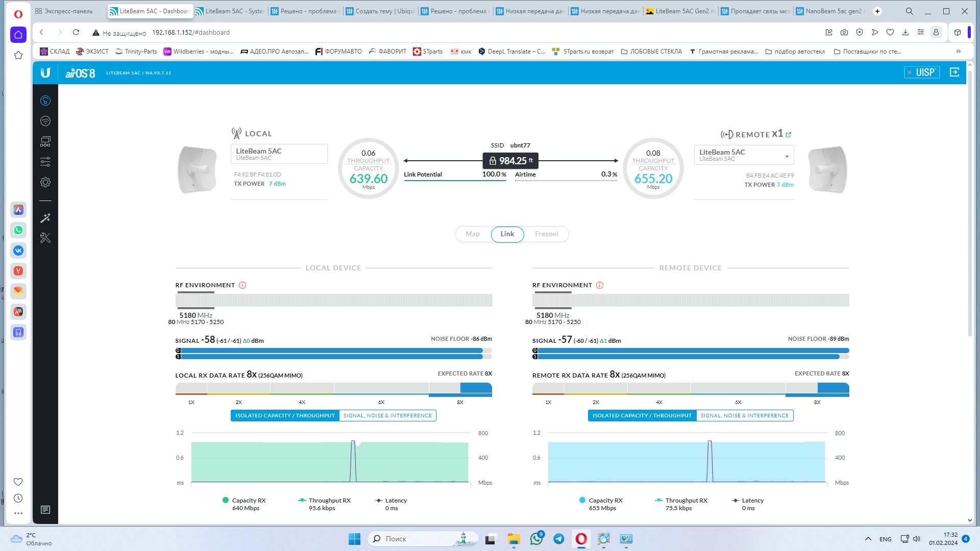Switch to LiteBeam 5AC - System tab
This screenshot has width=980, height=551.
coord(230,11)
